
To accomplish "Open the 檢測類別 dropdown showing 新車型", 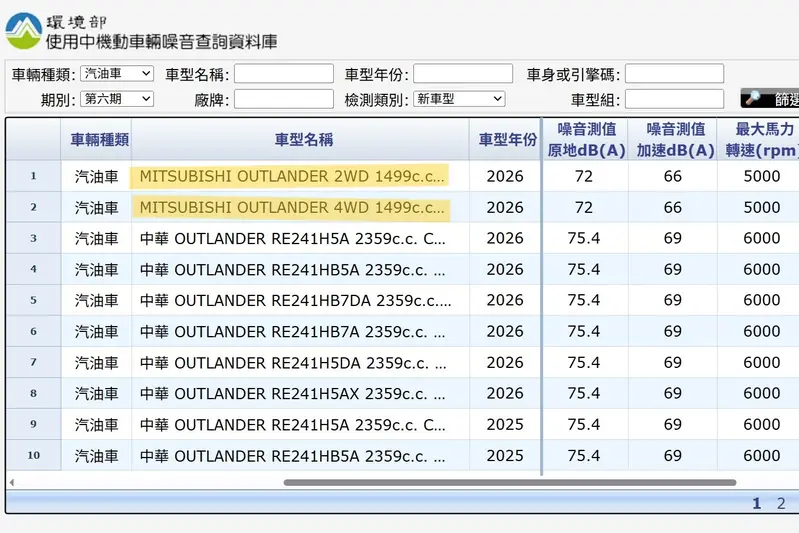I will click(x=459, y=99).
